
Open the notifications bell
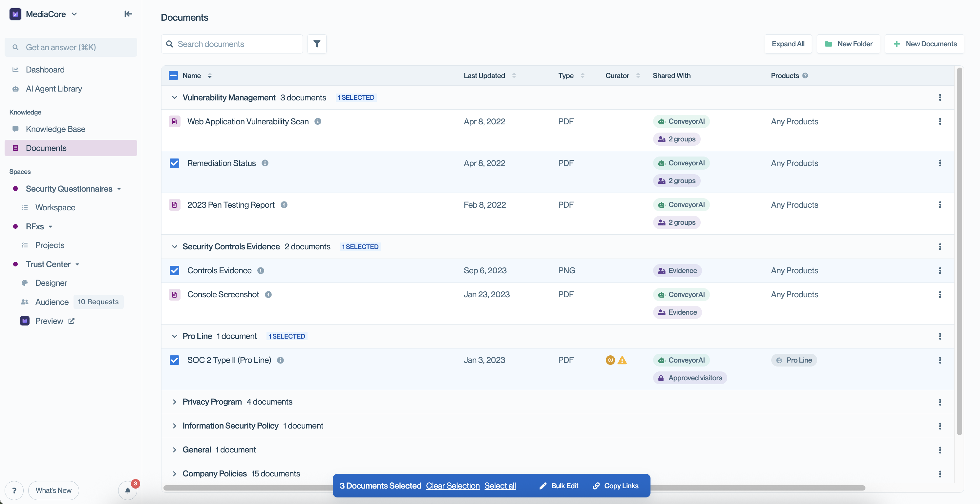(127, 490)
